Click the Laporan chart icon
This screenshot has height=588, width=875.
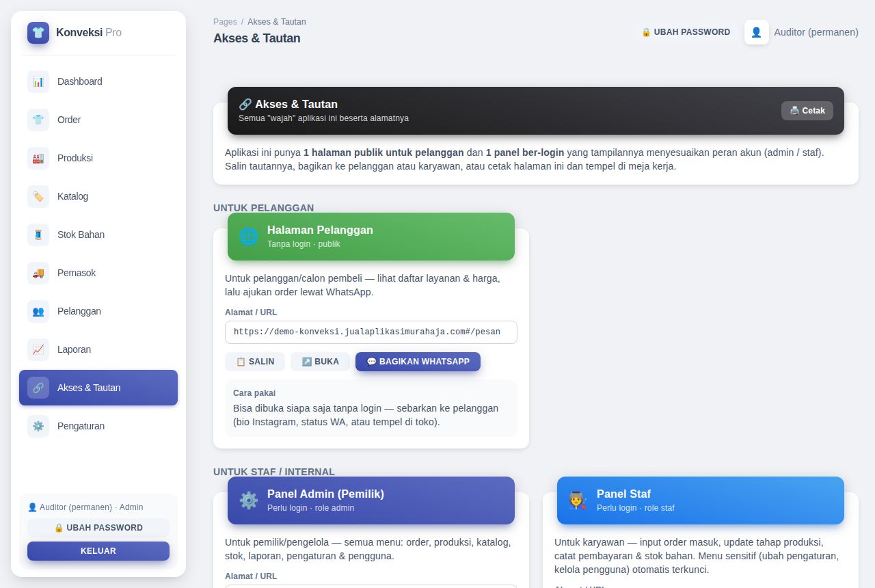(x=38, y=349)
